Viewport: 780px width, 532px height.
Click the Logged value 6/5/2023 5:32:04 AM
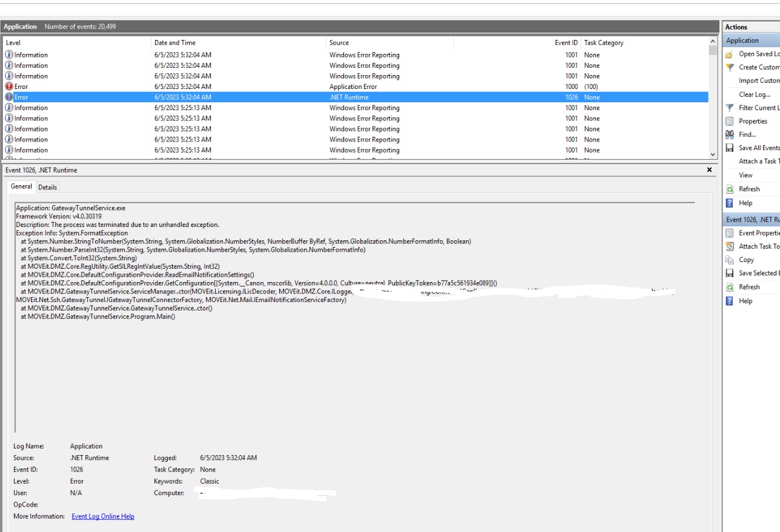click(228, 458)
